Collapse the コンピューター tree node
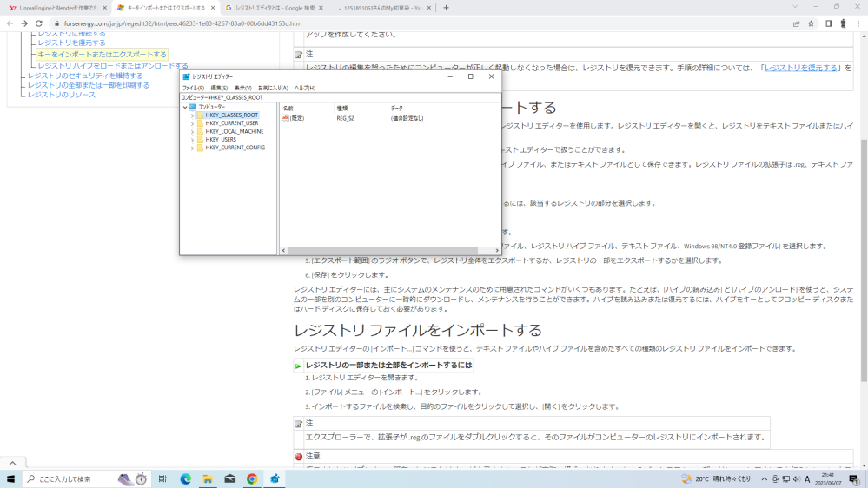This screenshot has width=868, height=488. (x=185, y=107)
